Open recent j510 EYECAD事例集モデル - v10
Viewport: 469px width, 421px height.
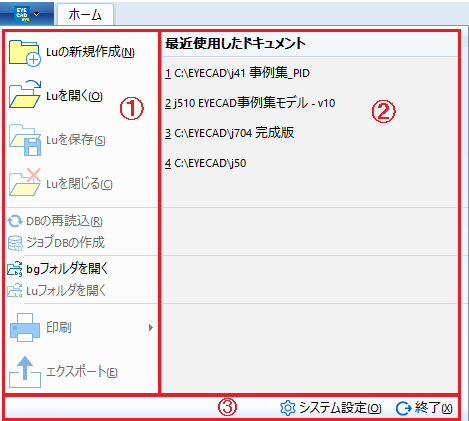tap(250, 103)
